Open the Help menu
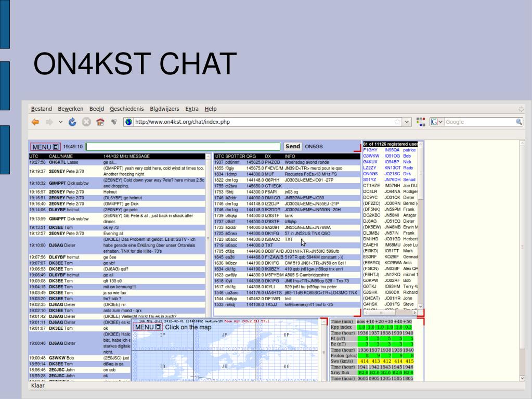Viewport: 532px width, 399px height. (211, 109)
